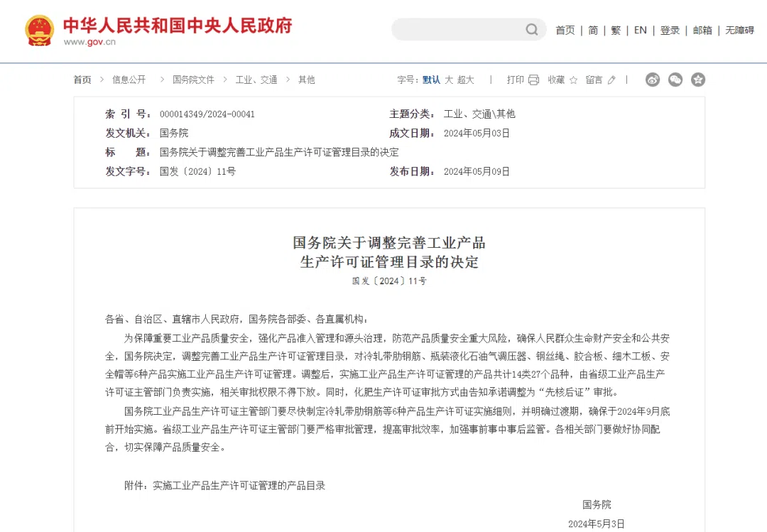Go to 工业、交通 breadcrumb
The height and width of the screenshot is (532, 767).
pos(256,80)
